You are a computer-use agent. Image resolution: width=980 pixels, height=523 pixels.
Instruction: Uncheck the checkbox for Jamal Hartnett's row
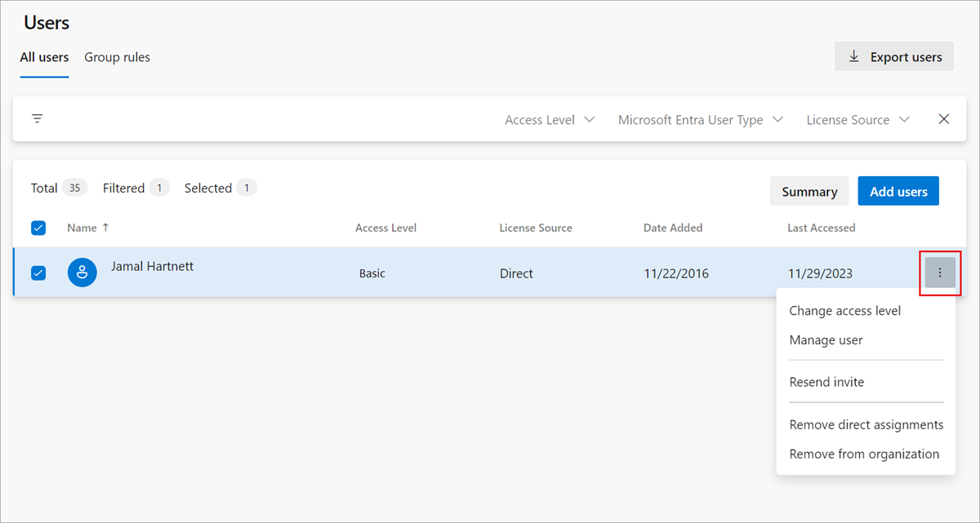pos(38,273)
